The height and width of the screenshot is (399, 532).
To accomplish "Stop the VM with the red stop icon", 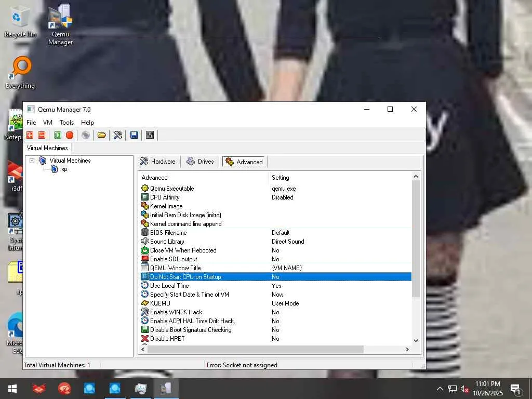I will (70, 135).
